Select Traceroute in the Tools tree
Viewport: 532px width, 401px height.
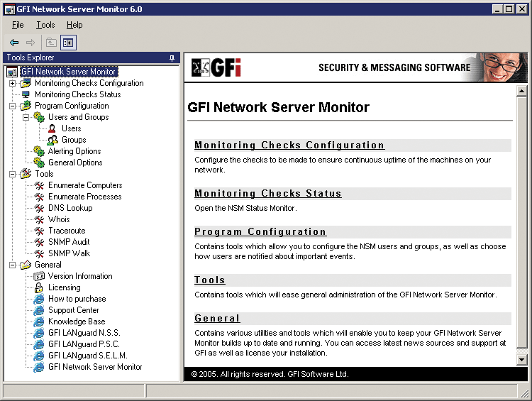tap(67, 231)
